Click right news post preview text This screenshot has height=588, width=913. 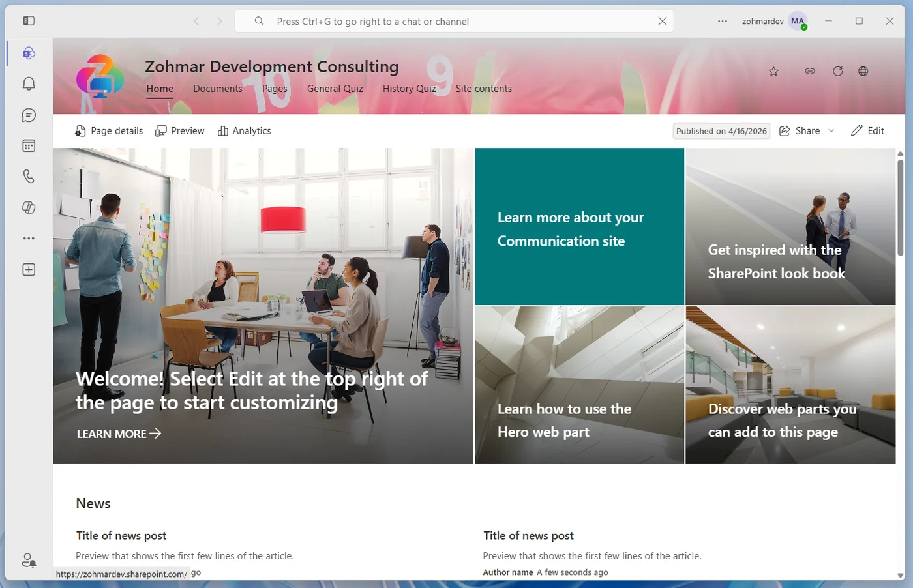point(592,556)
